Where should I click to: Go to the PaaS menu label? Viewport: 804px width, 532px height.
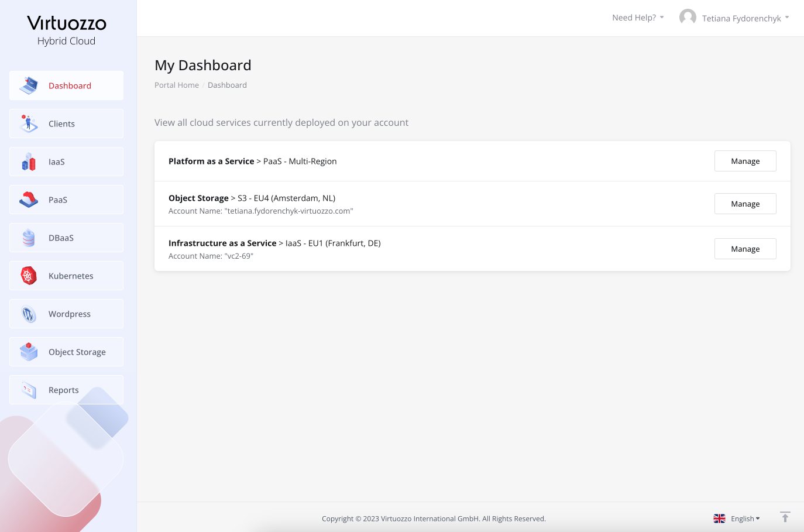coord(58,200)
